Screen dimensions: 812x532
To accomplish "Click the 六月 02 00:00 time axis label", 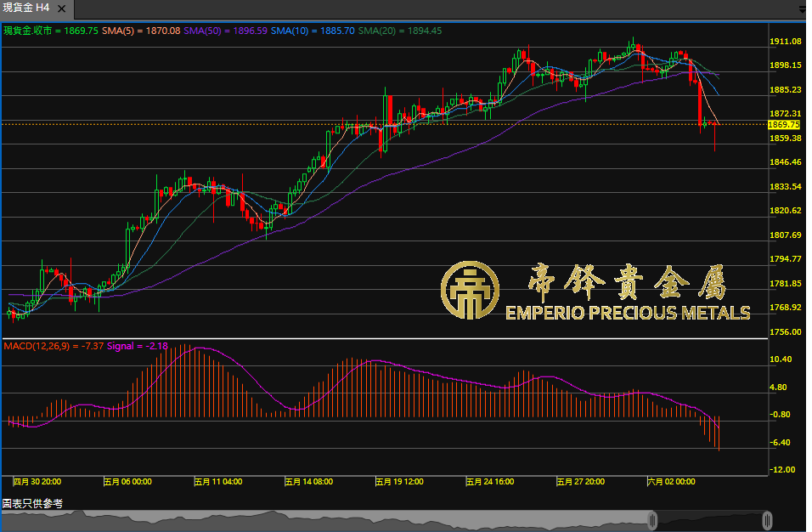I will pos(671,481).
